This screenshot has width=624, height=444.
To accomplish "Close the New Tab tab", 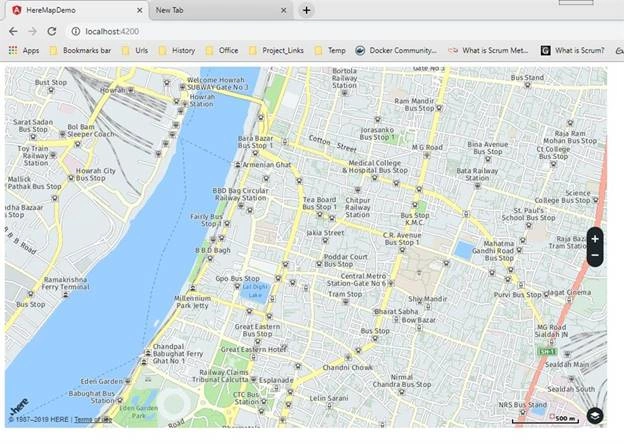I will tap(284, 10).
